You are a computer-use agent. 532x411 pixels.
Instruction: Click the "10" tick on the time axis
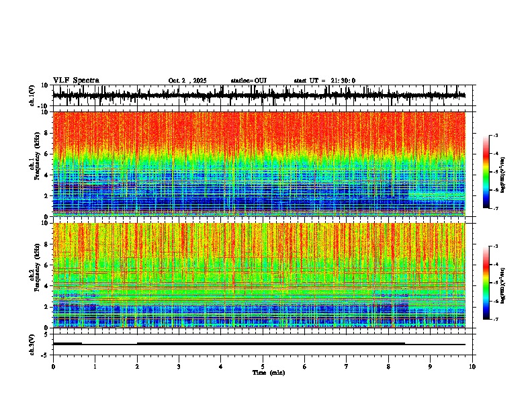[x=472, y=367]
